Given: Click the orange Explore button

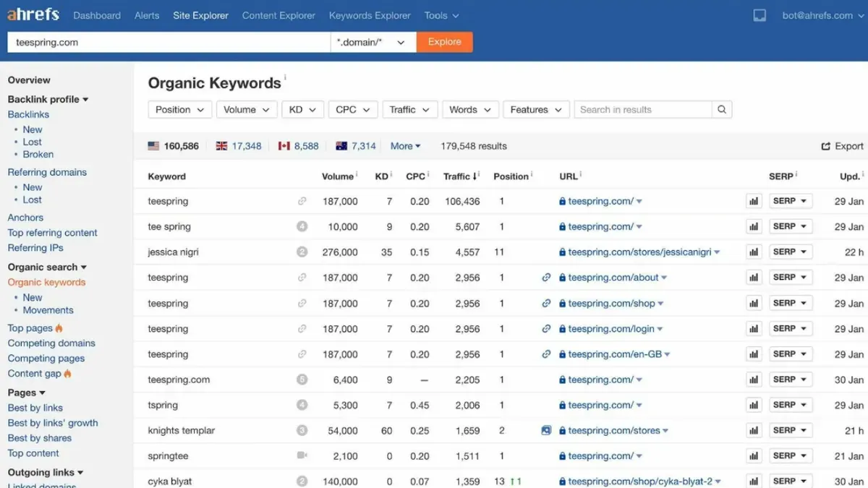Looking at the screenshot, I should coord(445,42).
